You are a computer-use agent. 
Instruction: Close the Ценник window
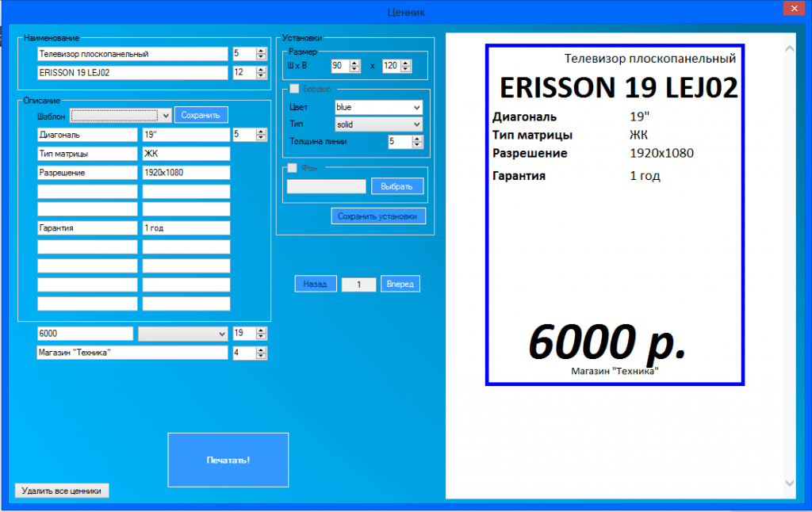click(795, 8)
